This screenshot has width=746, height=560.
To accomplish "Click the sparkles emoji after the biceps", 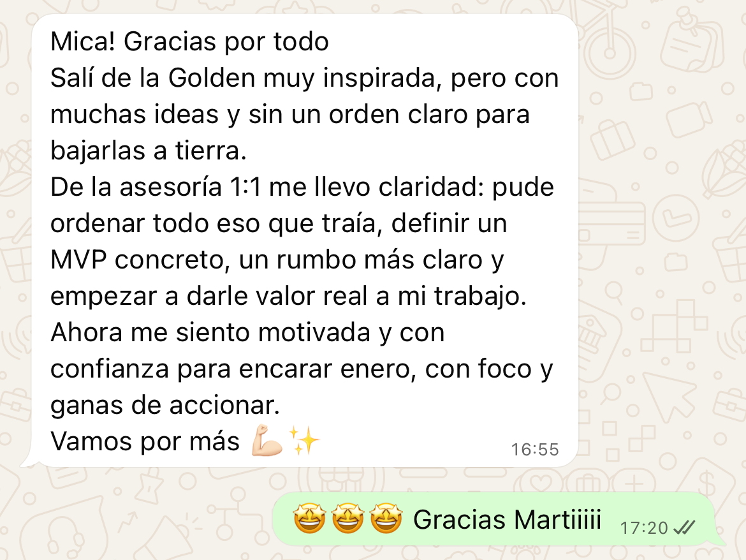I will coord(305,441).
